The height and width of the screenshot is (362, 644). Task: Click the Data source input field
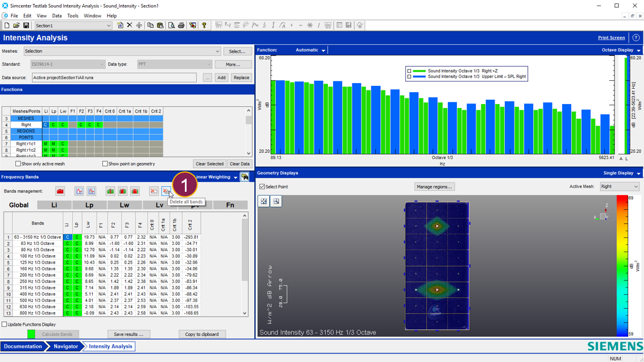[114, 77]
